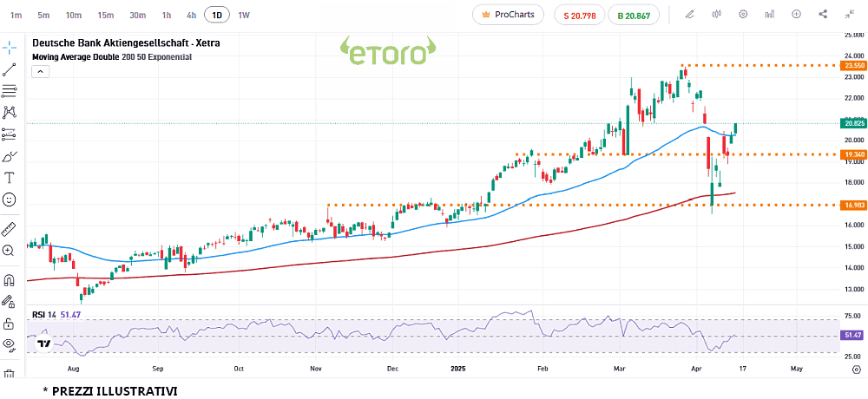Select the ruler measure tool

[9, 228]
